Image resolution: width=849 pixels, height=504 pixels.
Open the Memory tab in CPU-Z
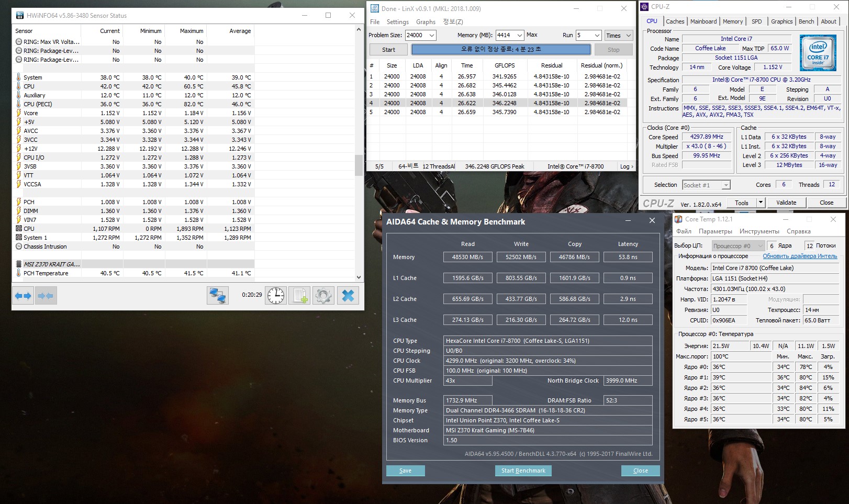tap(733, 21)
